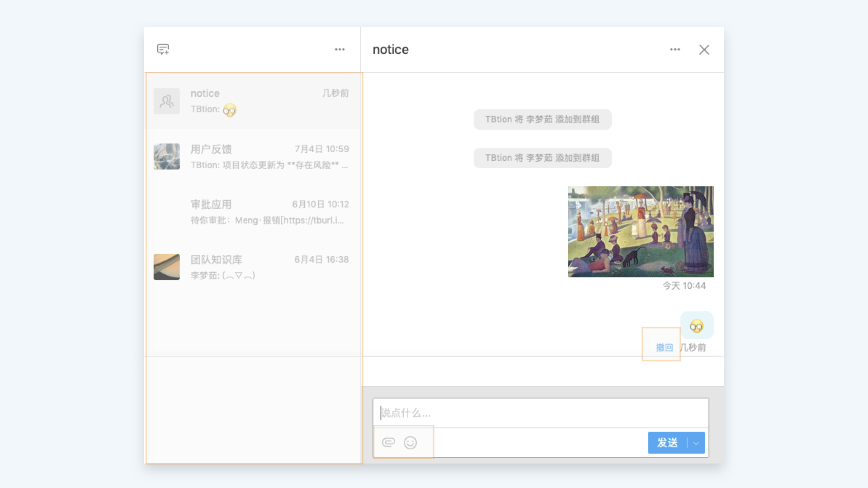
Task: Click the notice group avatar icon
Action: pos(167,101)
